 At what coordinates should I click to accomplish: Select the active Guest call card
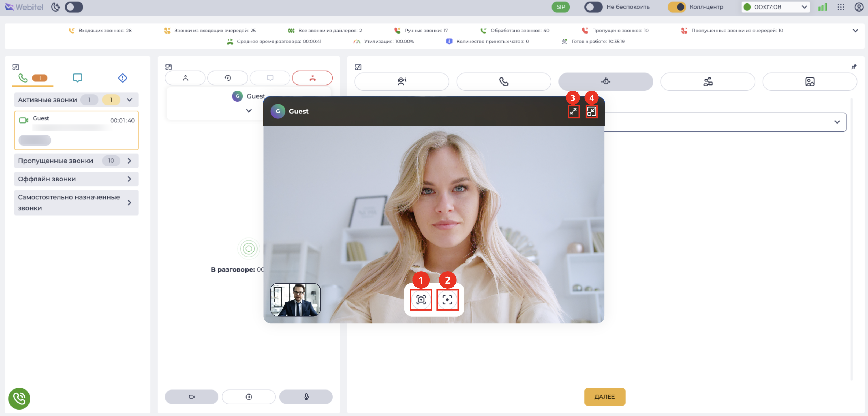click(76, 130)
